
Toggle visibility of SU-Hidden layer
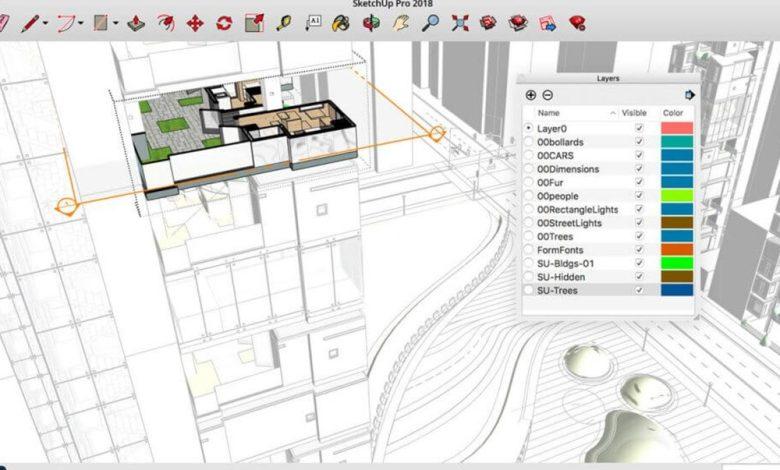[x=639, y=277]
